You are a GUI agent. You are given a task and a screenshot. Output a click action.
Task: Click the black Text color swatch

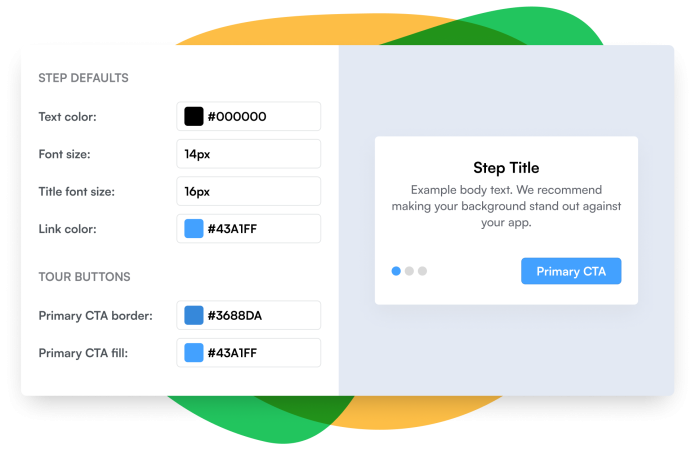[x=194, y=116]
